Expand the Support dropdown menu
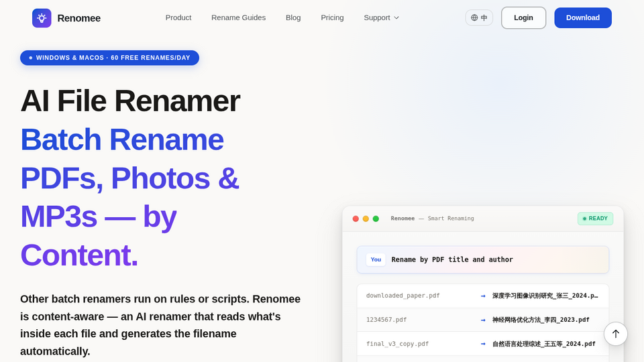 [381, 17]
